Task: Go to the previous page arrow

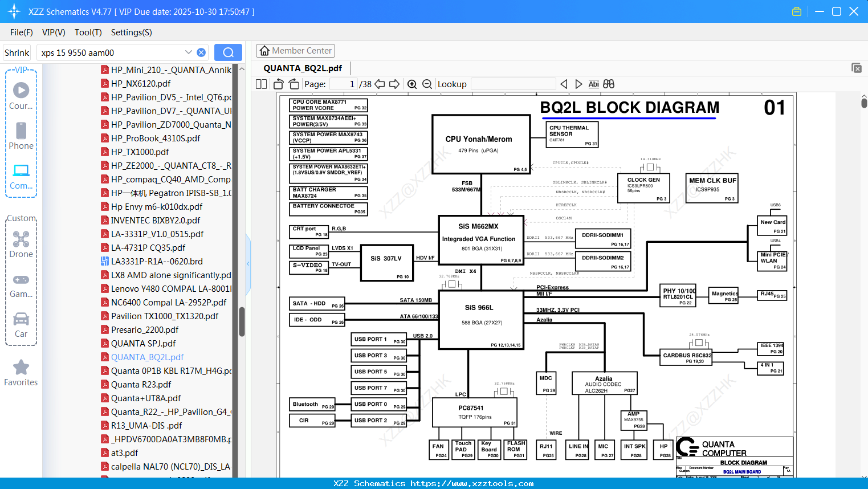Action: coord(380,84)
